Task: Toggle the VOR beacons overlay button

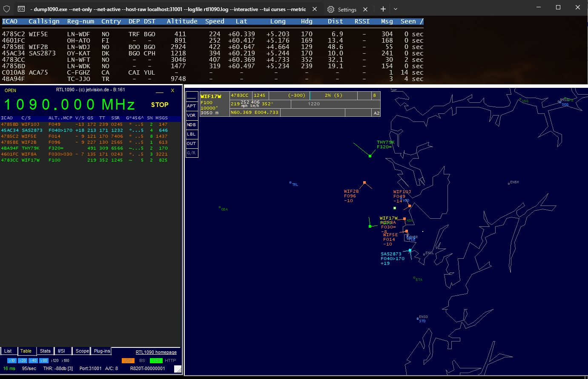Action: [192, 115]
